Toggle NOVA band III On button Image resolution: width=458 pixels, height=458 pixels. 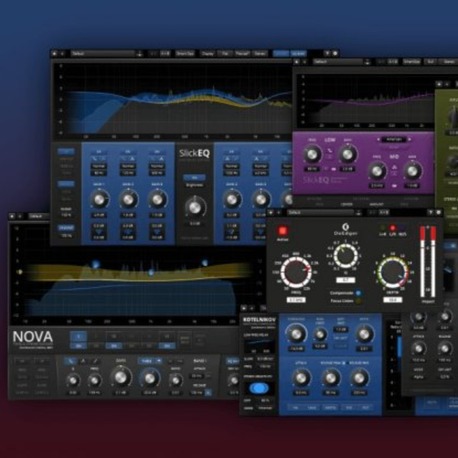click(x=114, y=346)
